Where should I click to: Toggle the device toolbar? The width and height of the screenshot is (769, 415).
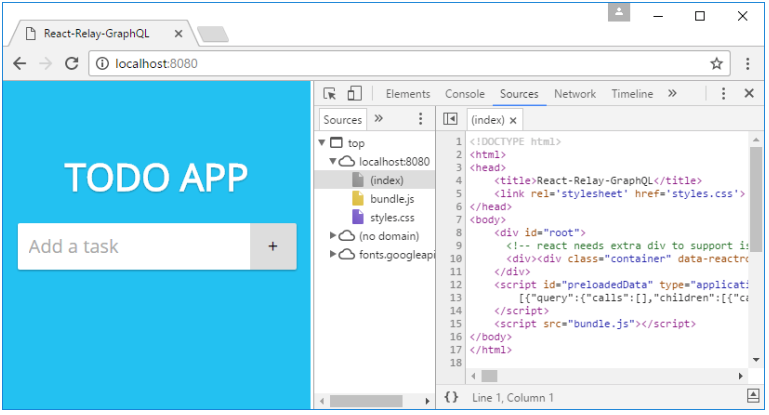[x=354, y=94]
